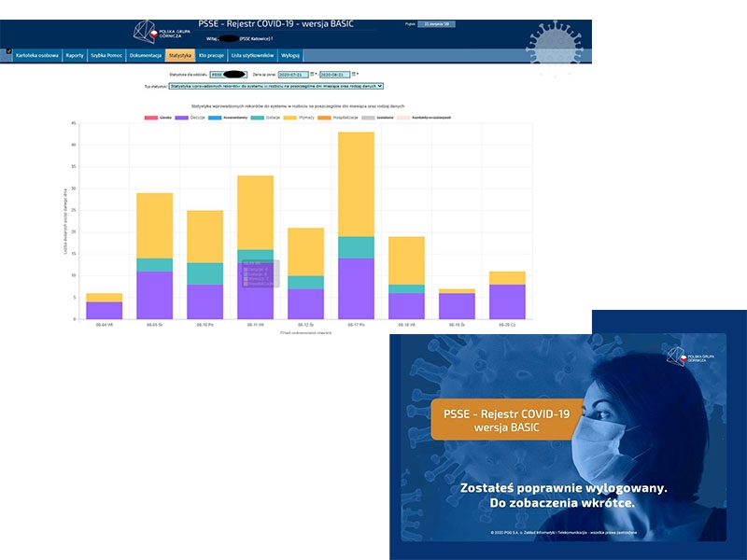Screen dimensions: 747x560
Task: Click the purple segment of the 08-20 Cz bar
Action: [507, 301]
